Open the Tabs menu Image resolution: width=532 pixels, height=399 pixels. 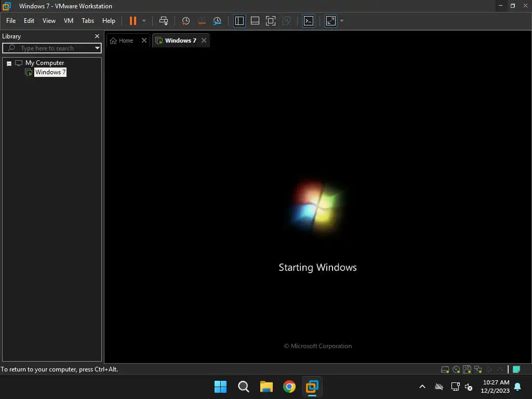tap(88, 21)
